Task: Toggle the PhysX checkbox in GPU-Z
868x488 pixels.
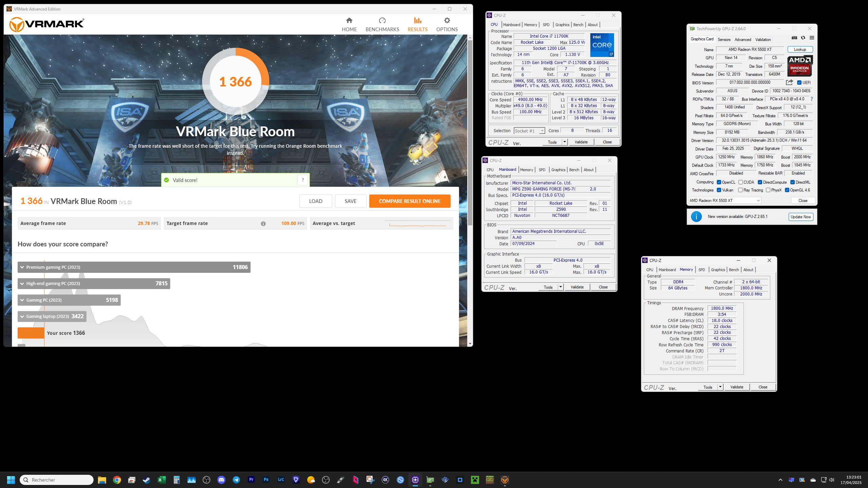Action: pyautogui.click(x=768, y=190)
